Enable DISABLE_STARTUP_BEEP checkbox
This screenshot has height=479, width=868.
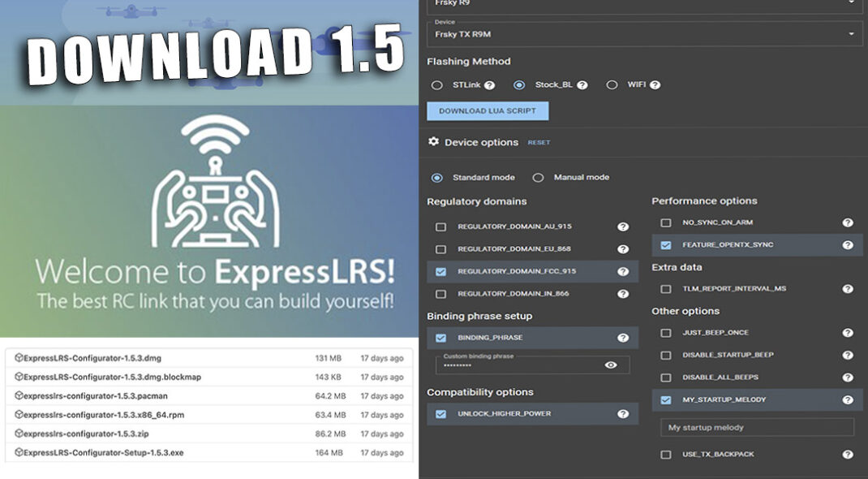pos(666,355)
